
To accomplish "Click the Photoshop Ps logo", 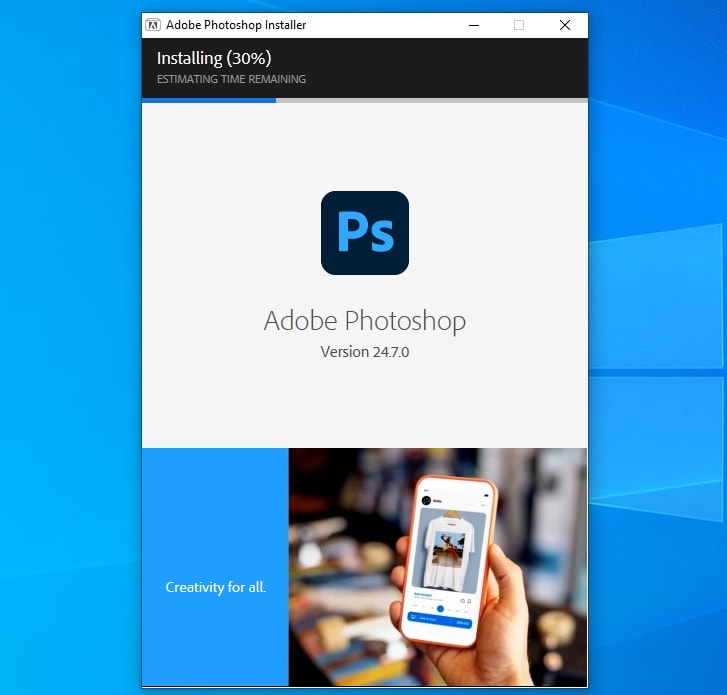I will pyautogui.click(x=365, y=233).
